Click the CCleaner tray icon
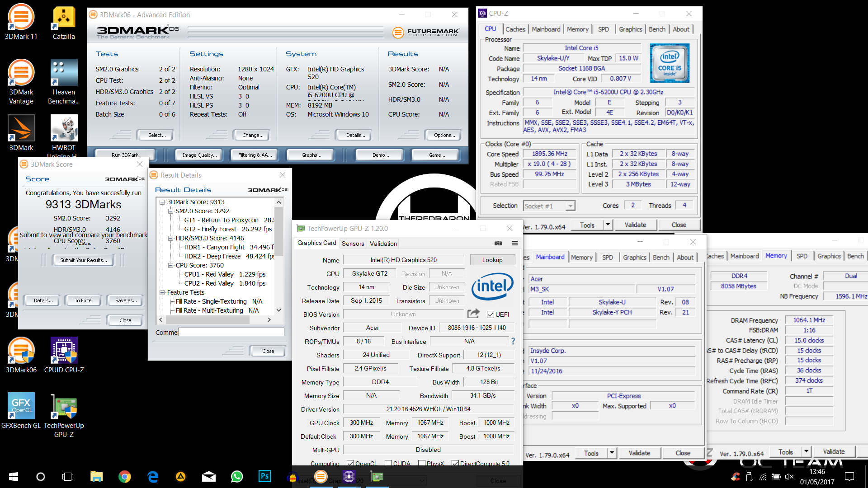This screenshot has height=488, width=868. [736, 477]
